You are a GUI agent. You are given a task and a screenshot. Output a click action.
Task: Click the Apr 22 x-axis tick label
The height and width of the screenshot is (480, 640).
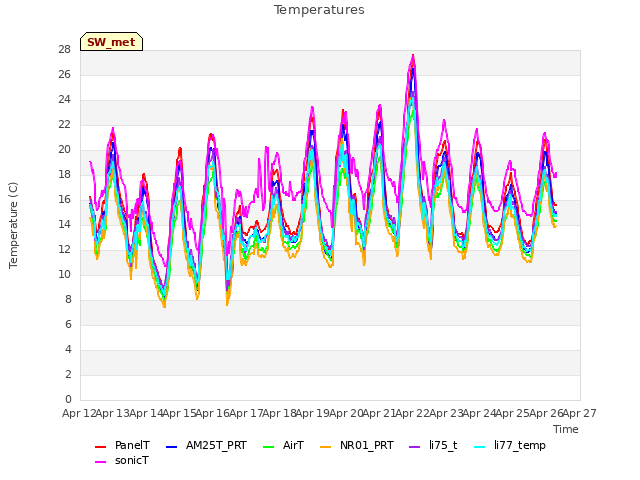coord(412,413)
